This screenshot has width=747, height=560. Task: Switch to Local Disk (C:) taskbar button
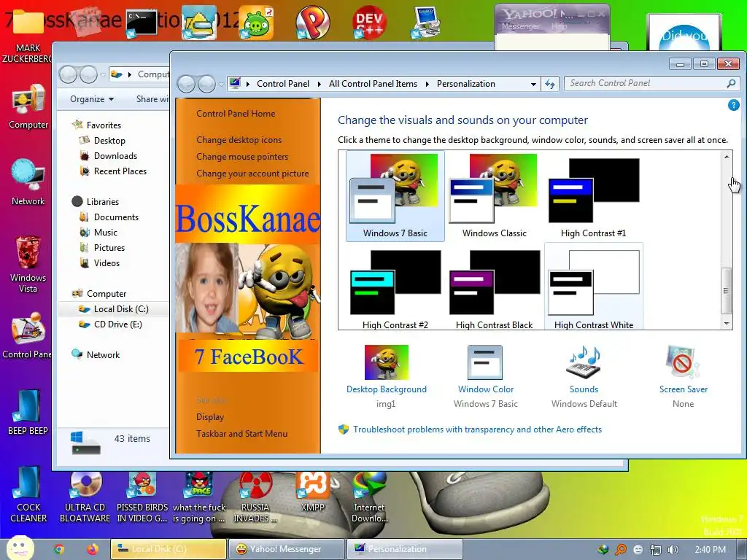(169, 549)
